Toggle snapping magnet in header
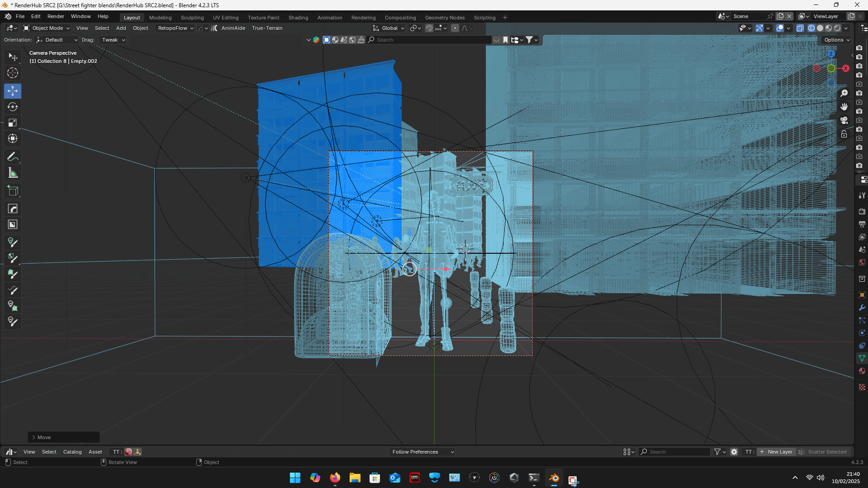 pyautogui.click(x=429, y=28)
